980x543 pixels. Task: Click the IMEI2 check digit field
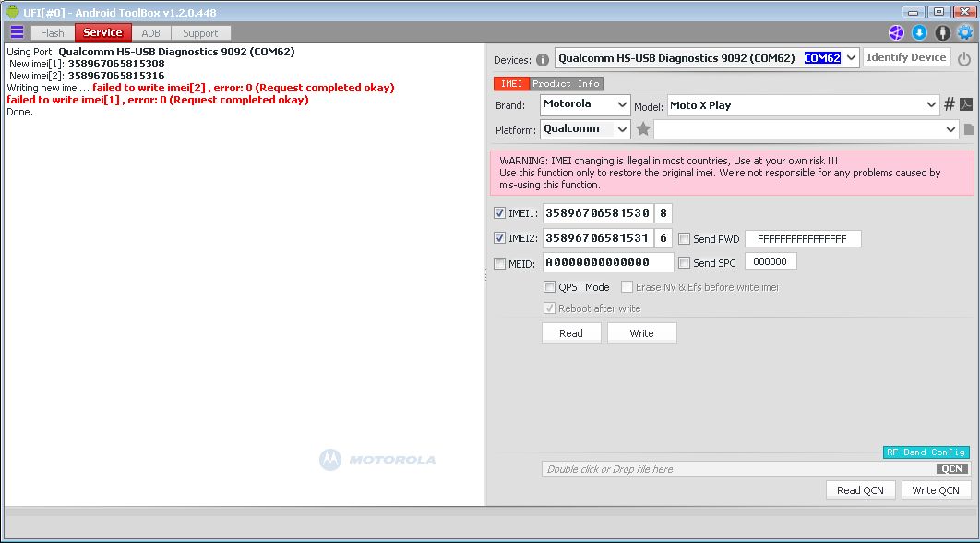coord(663,237)
